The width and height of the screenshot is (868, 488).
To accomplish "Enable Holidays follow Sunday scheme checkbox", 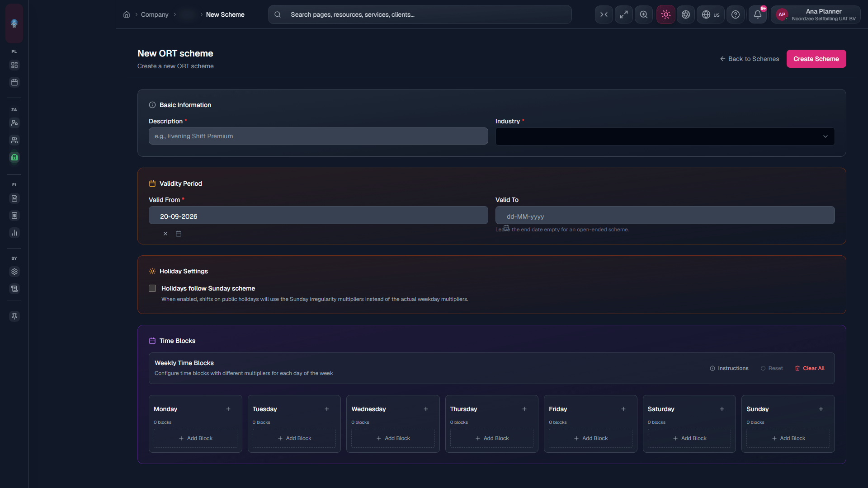I will 152,288.
